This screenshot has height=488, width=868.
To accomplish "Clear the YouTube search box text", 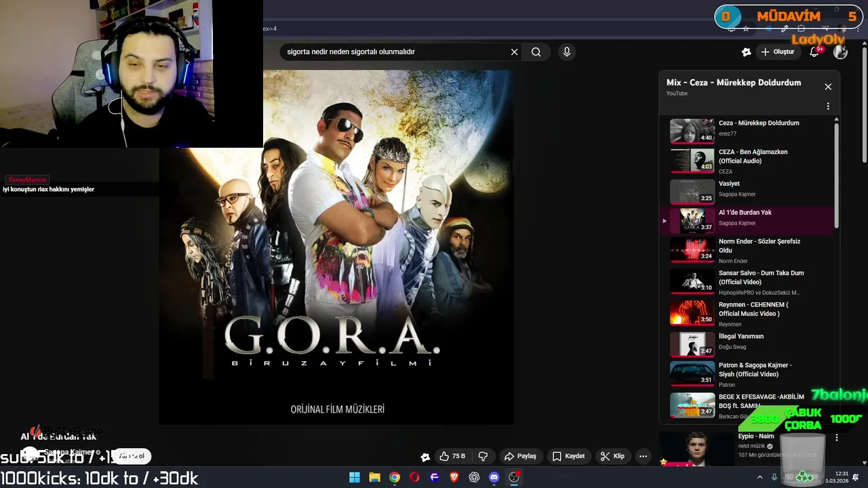I will (x=514, y=52).
